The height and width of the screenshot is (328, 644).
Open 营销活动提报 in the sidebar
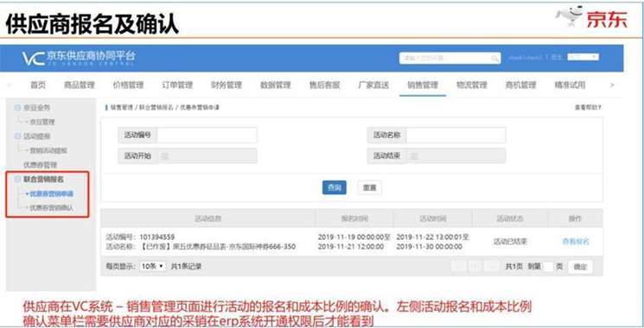pos(48,150)
